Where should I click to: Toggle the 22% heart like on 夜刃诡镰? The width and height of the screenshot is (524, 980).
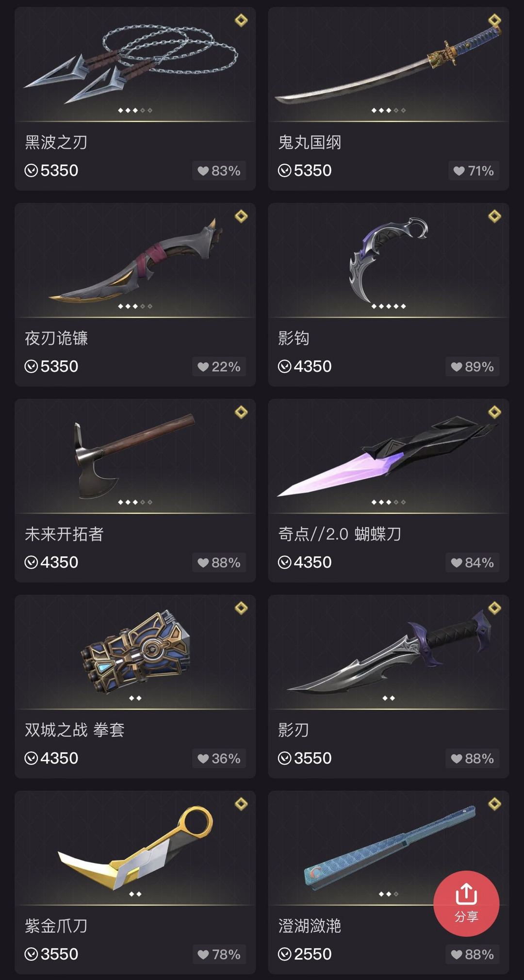coord(219,367)
